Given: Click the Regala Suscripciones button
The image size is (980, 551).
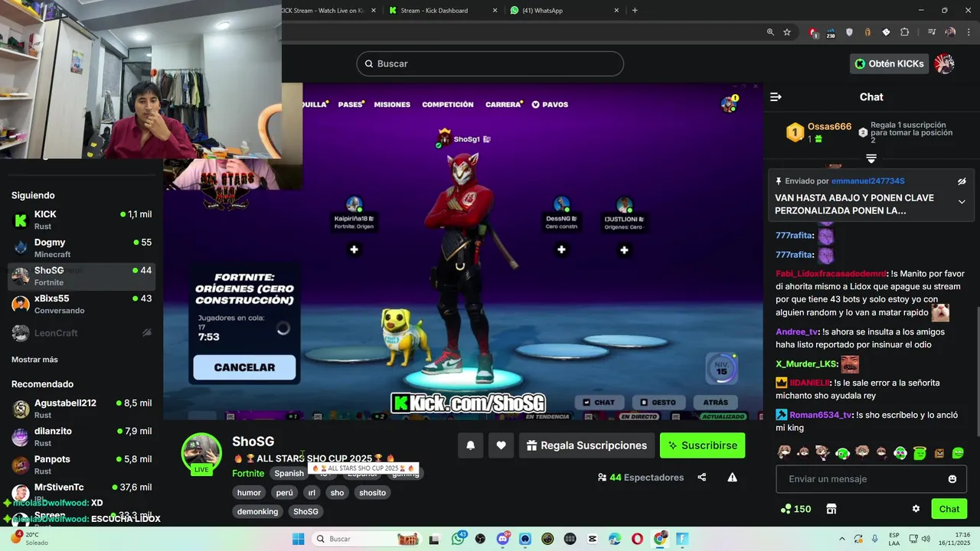Looking at the screenshot, I should (586, 445).
